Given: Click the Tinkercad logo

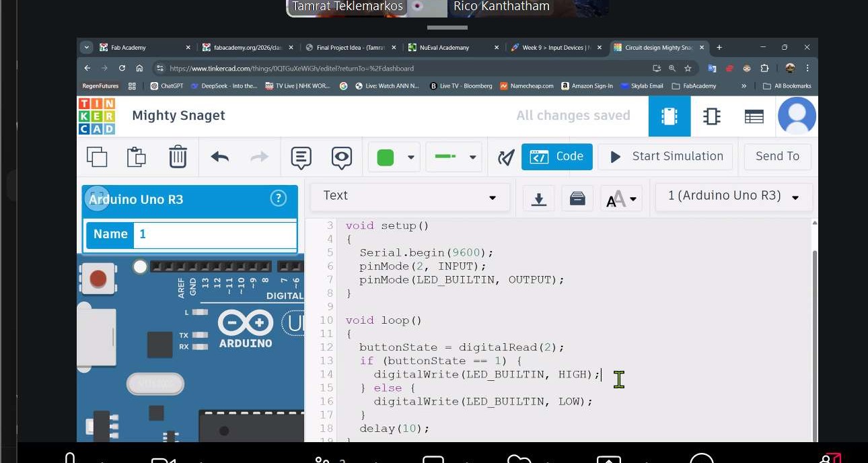Looking at the screenshot, I should point(97,116).
